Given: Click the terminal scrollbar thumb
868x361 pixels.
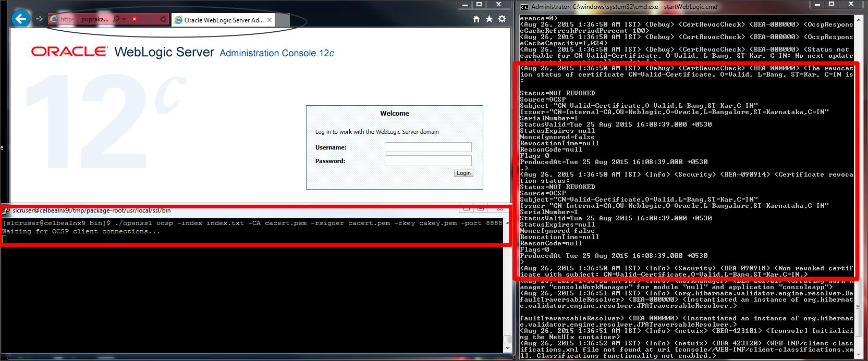Looking at the screenshot, I should 507,339.
